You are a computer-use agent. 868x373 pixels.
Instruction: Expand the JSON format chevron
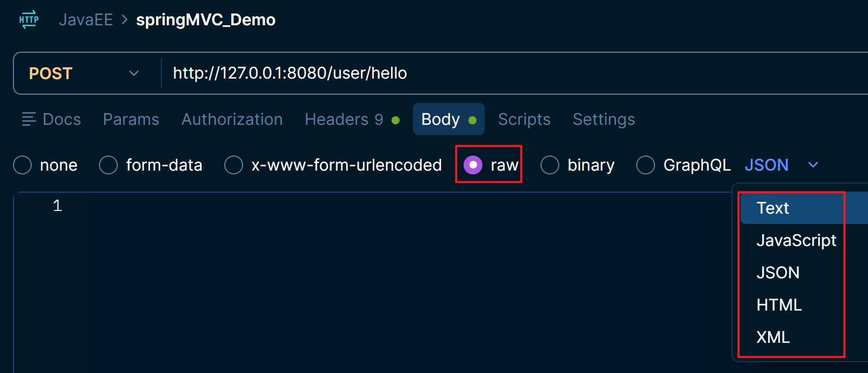coord(813,165)
